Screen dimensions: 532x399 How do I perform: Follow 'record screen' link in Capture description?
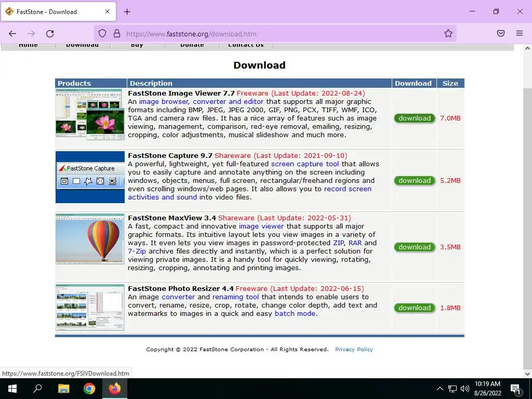pyautogui.click(x=348, y=189)
